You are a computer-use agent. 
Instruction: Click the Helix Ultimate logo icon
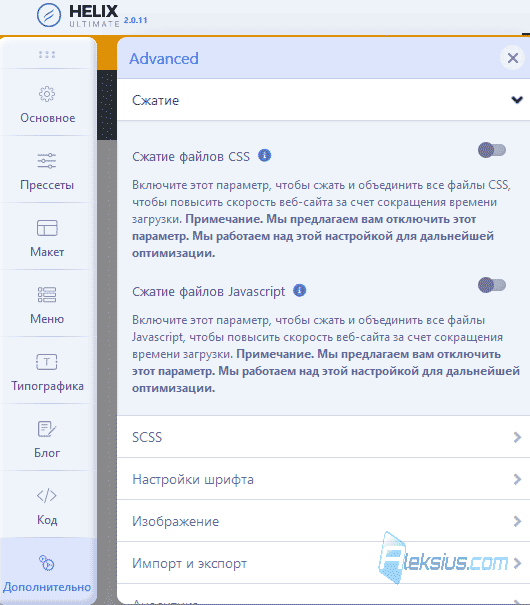[x=49, y=15]
